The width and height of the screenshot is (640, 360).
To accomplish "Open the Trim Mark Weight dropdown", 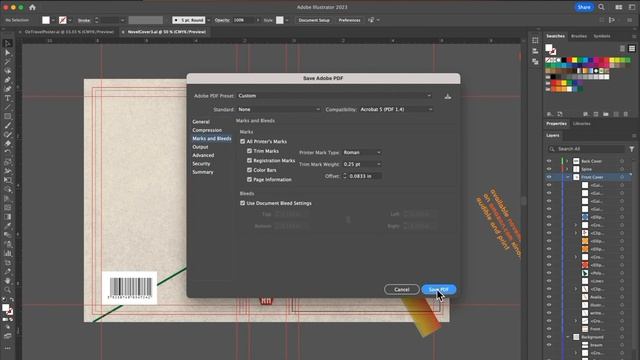I will coord(362,164).
